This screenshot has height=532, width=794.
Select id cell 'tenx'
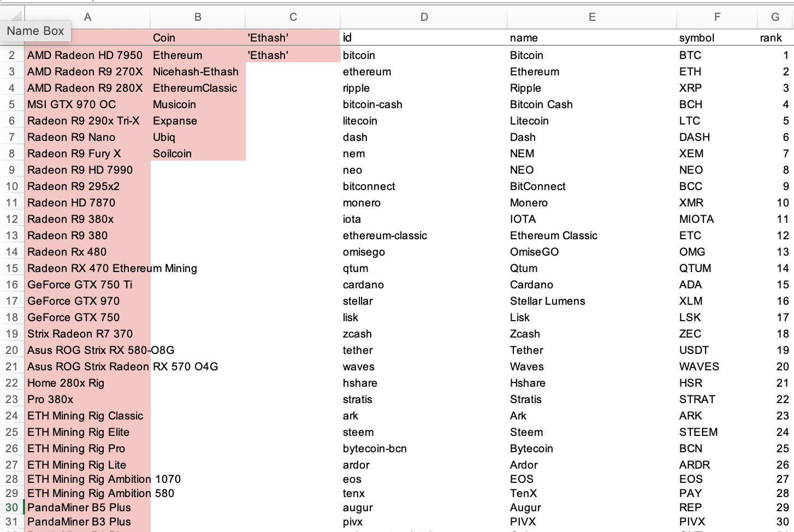424,493
